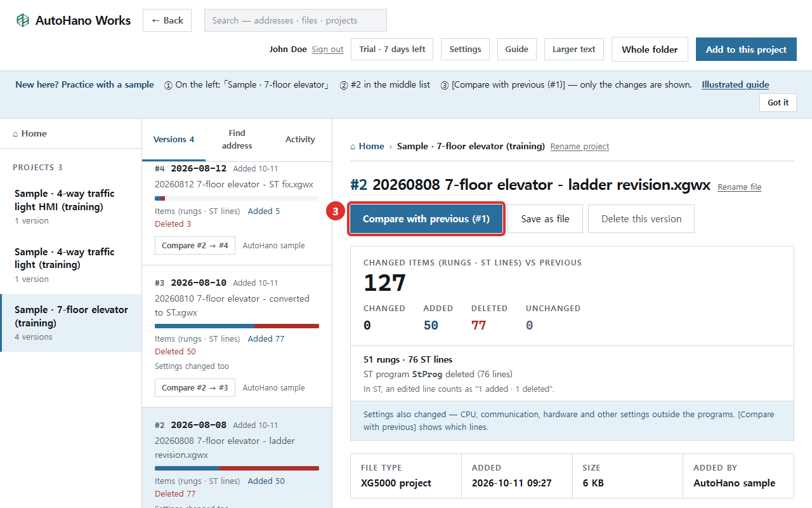Screen dimensions: 812x508
Task: Click Home in the breadcrumb
Action: coord(367,146)
